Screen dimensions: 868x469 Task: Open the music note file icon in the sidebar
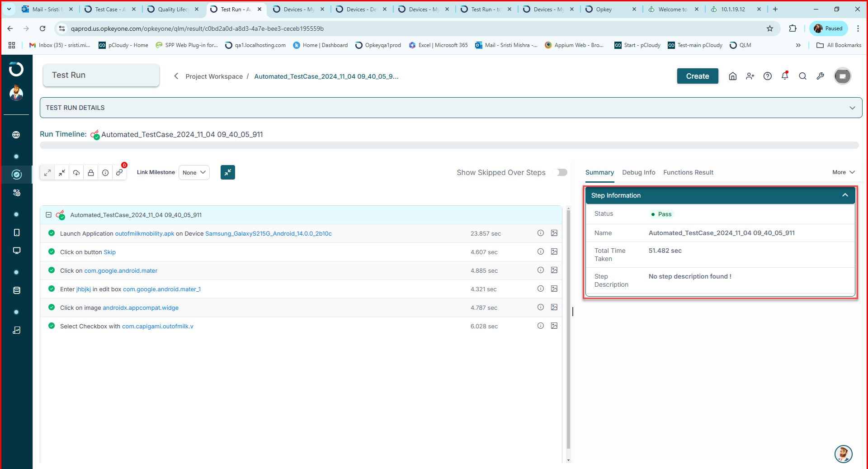click(17, 330)
